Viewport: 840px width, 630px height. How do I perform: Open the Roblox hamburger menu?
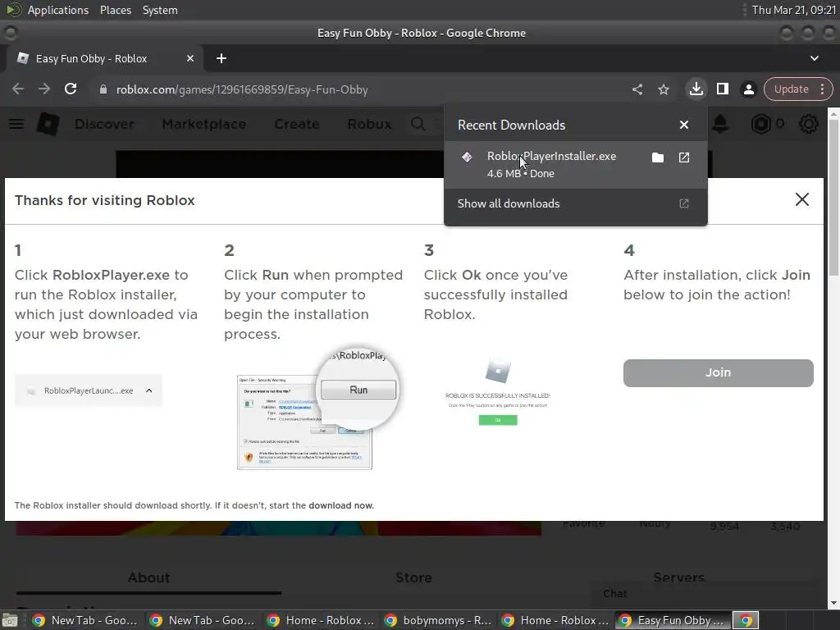click(16, 124)
